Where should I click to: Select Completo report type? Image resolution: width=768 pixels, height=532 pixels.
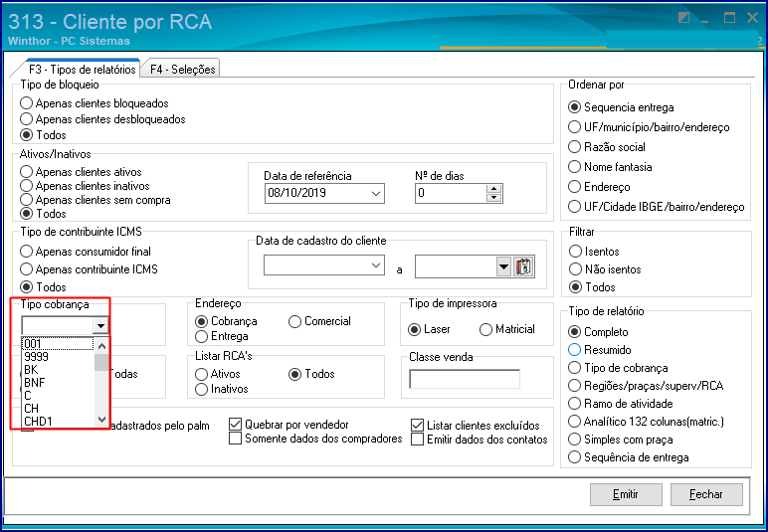598,332
